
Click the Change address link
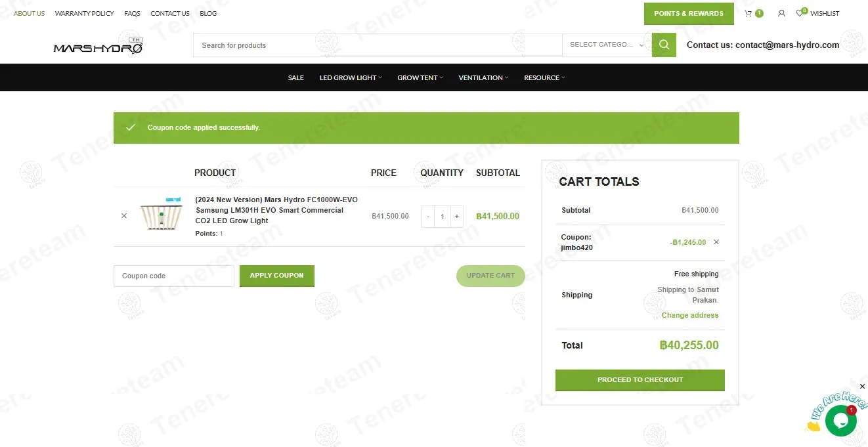tap(689, 316)
